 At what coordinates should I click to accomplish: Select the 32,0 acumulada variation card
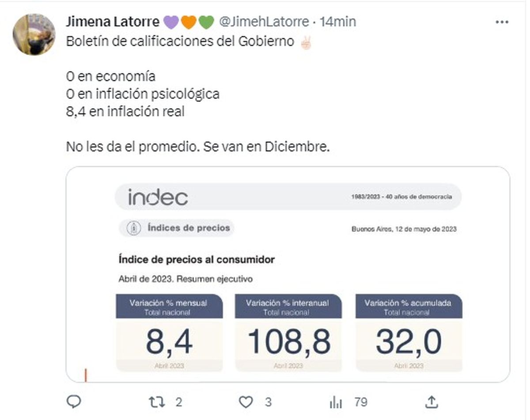coord(409,333)
